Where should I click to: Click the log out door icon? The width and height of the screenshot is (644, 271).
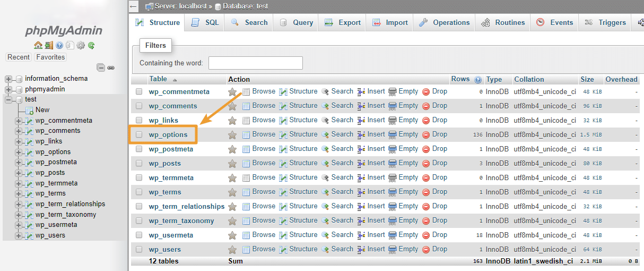[x=48, y=46]
